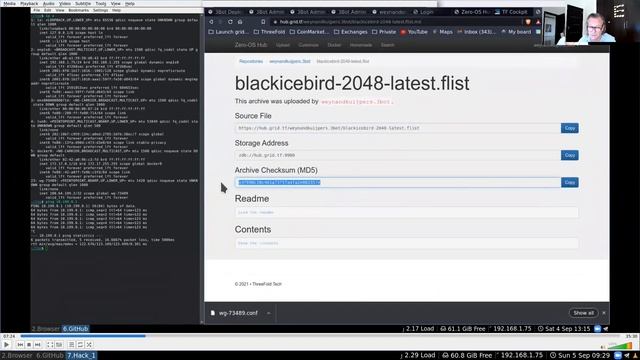This screenshot has width=640, height=360.
Task: Toggle shuffle mode in VLC
Action: tap(89, 345)
